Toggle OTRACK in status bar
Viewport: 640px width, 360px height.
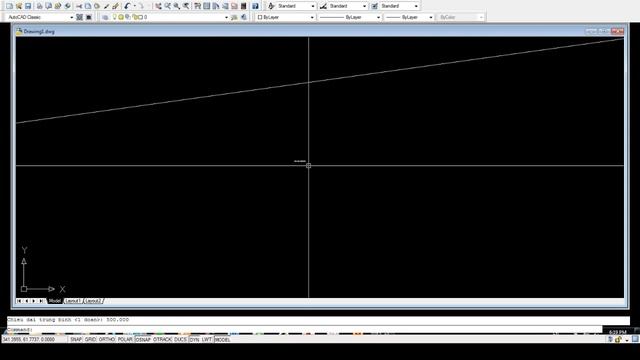[162, 340]
